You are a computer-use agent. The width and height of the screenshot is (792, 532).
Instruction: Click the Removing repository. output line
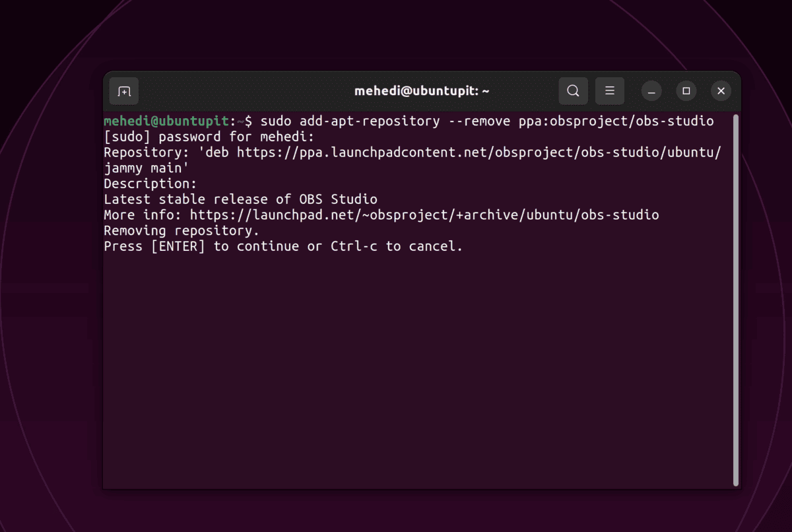181,231
